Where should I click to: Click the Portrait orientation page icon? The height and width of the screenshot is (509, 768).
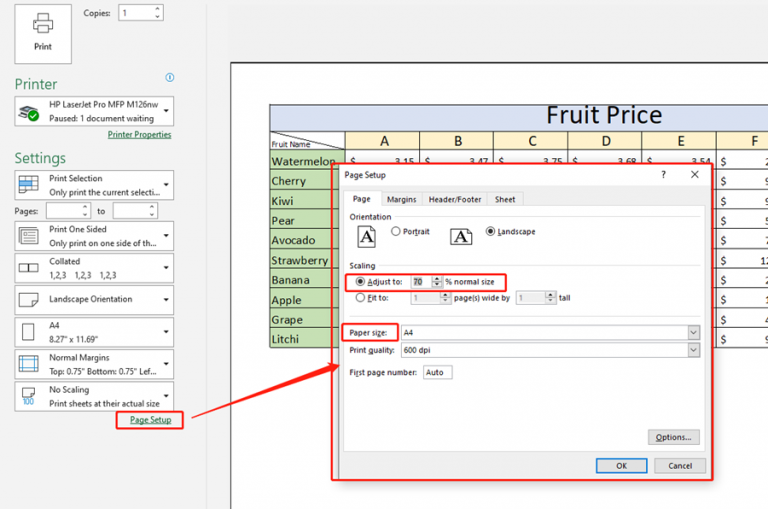(x=367, y=236)
